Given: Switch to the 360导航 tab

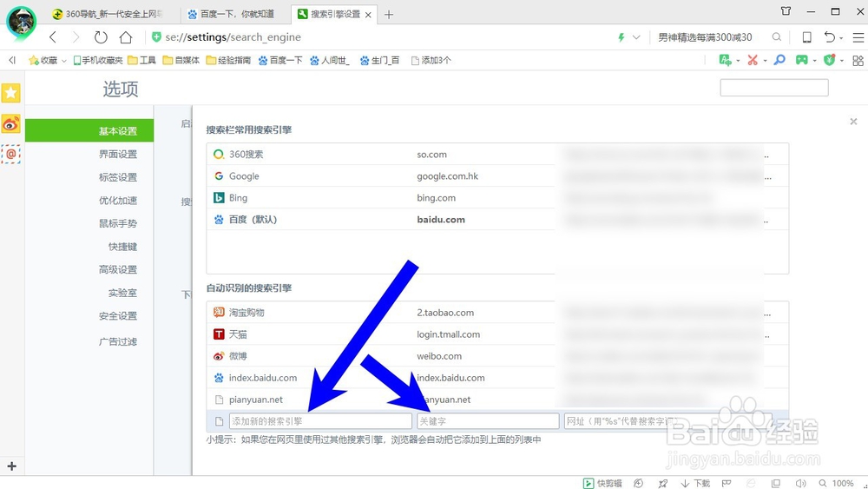Looking at the screenshot, I should coord(108,14).
